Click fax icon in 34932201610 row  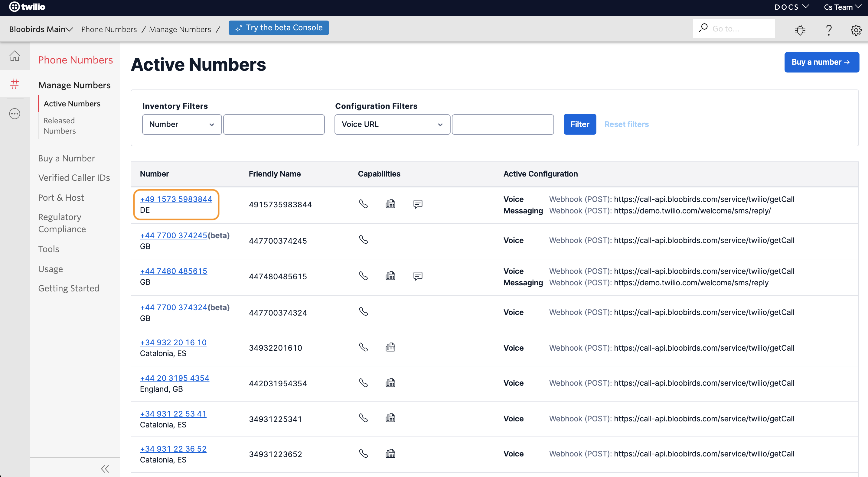390,347
